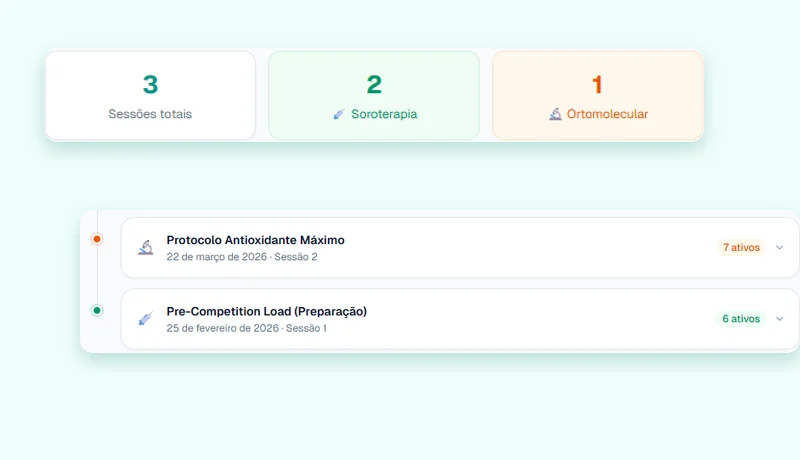
Task: Open the Protocolo Antioxidante Máximo title
Action: tap(255, 240)
